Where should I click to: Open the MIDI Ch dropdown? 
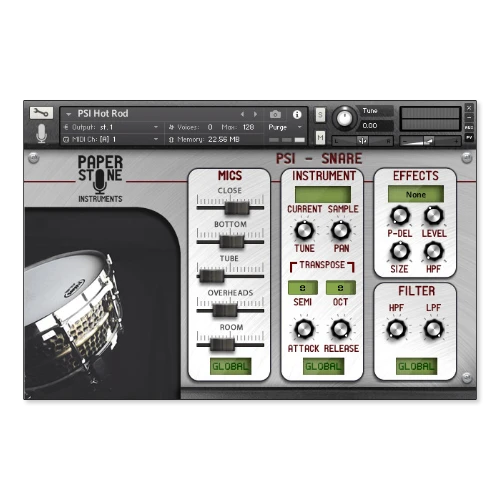[111, 139]
